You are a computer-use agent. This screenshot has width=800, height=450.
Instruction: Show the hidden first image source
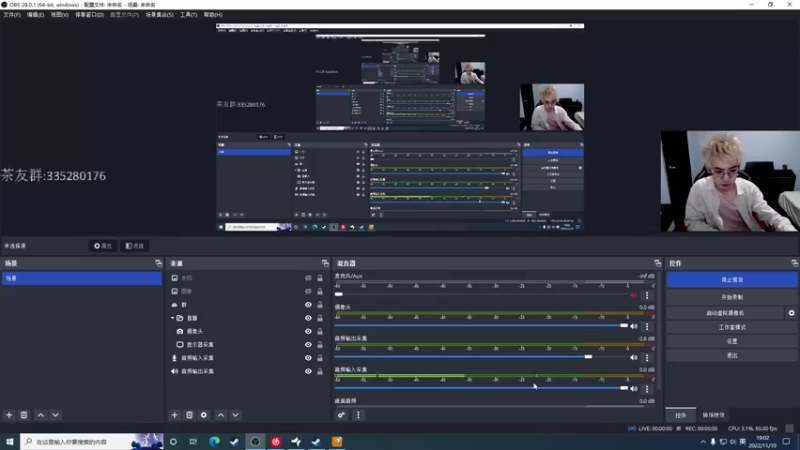[308, 278]
